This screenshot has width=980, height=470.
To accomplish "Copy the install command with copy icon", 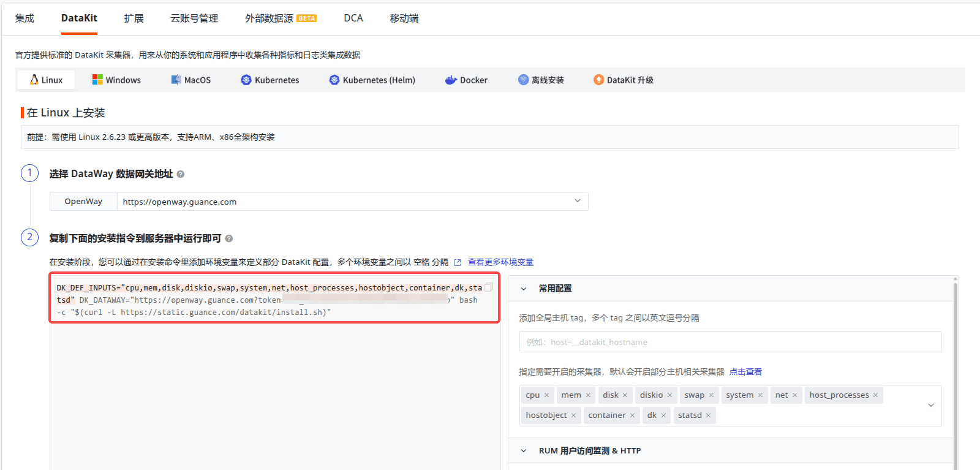I will [488, 287].
